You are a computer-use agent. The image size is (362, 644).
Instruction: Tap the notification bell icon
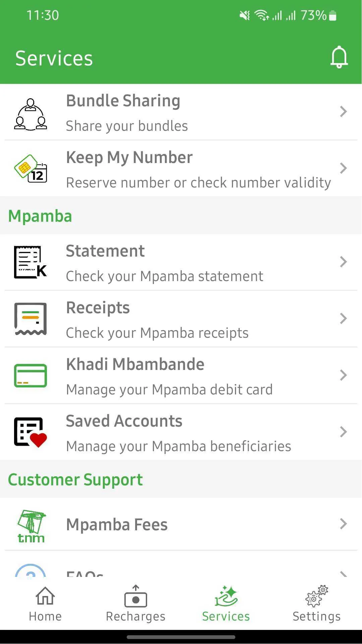(x=339, y=57)
